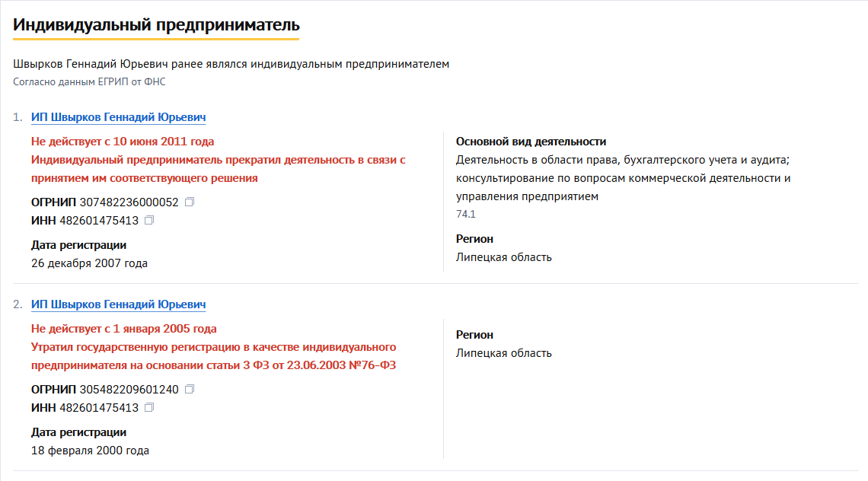Viewport: 868px width, 481px height.
Task: Copy OGRNIP 305482209601240 using the copy icon
Action: [x=190, y=389]
